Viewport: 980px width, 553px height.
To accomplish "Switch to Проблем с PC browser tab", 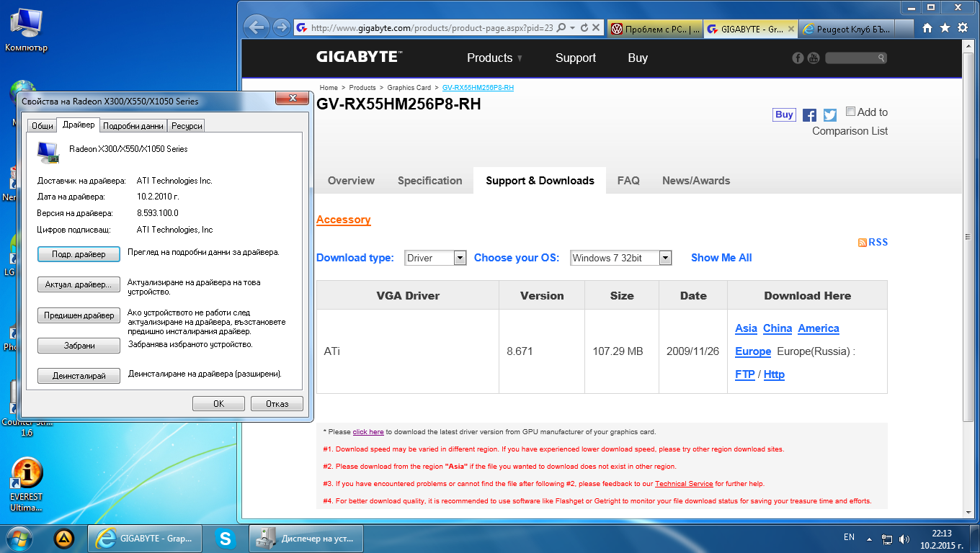I will point(655,30).
